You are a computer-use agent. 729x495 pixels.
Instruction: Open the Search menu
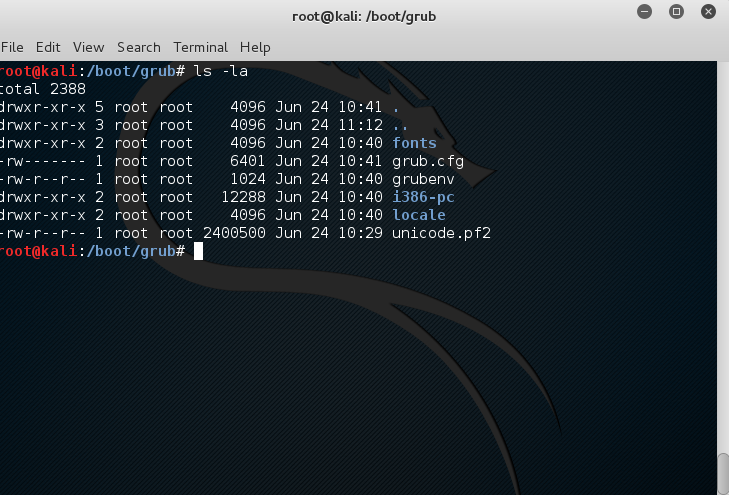point(138,47)
